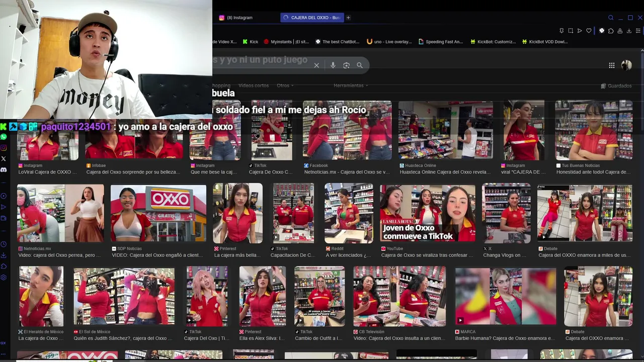Select the CAJERA DEL OXXO tab
This screenshot has height=362, width=644.
(312, 18)
